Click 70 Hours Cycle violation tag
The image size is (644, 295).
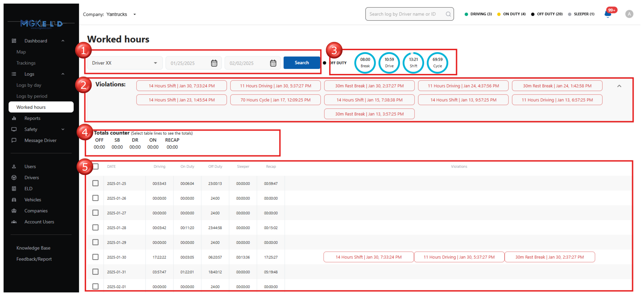pyautogui.click(x=275, y=100)
